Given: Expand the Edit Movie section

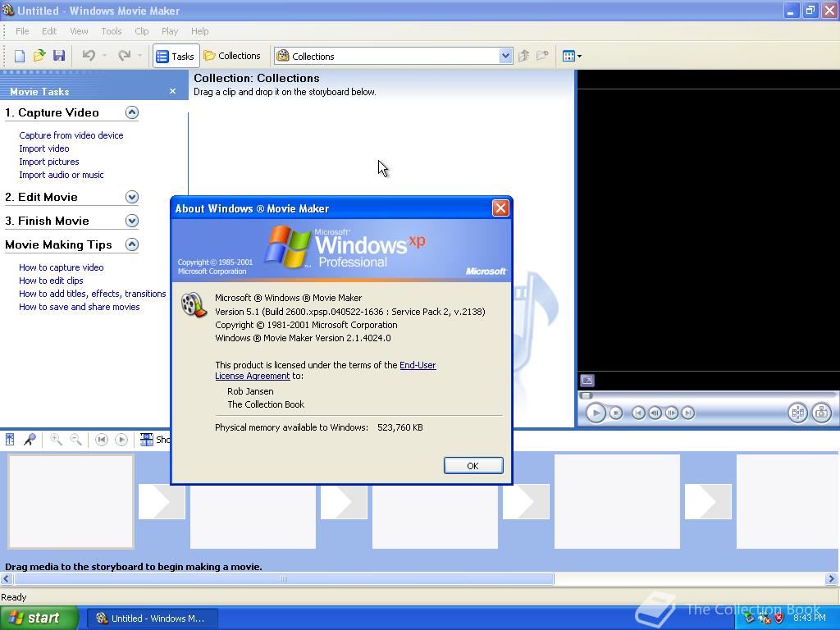Looking at the screenshot, I should [132, 197].
